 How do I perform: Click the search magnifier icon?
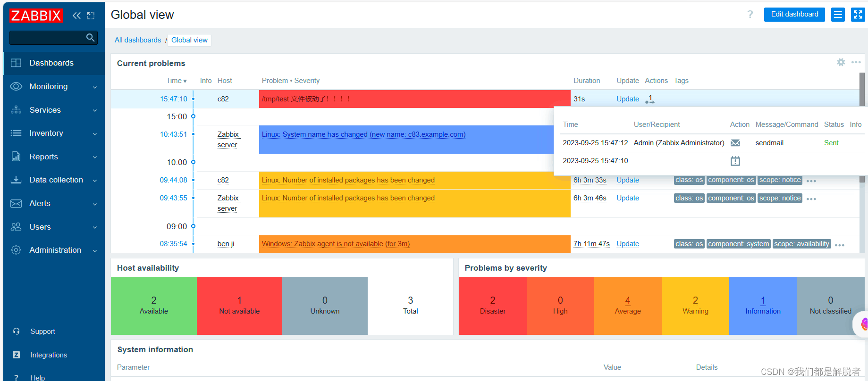91,37
